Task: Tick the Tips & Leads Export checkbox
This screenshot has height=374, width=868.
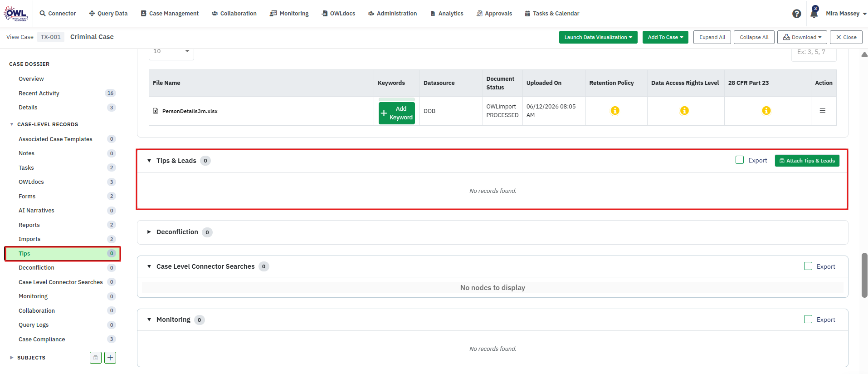Action: tap(740, 160)
